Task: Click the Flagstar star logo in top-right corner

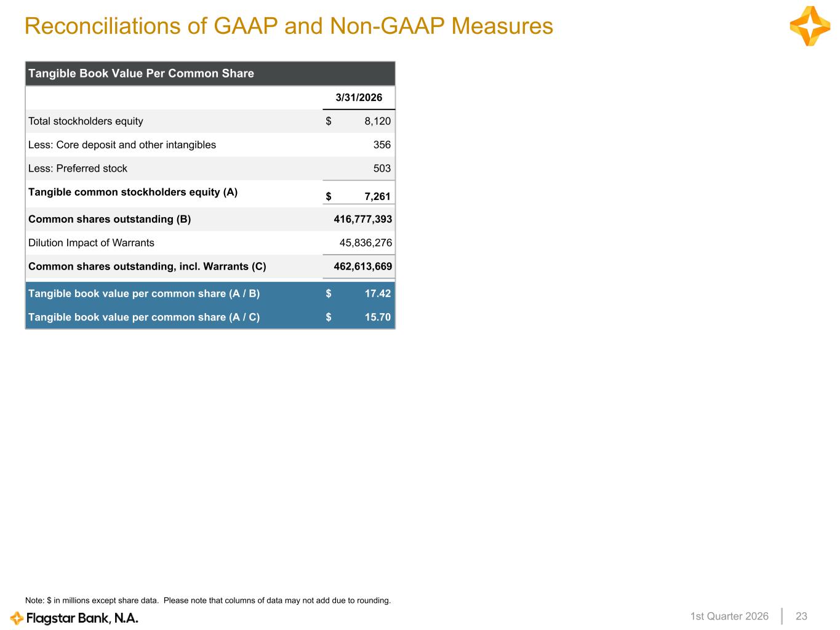Action: tap(809, 26)
